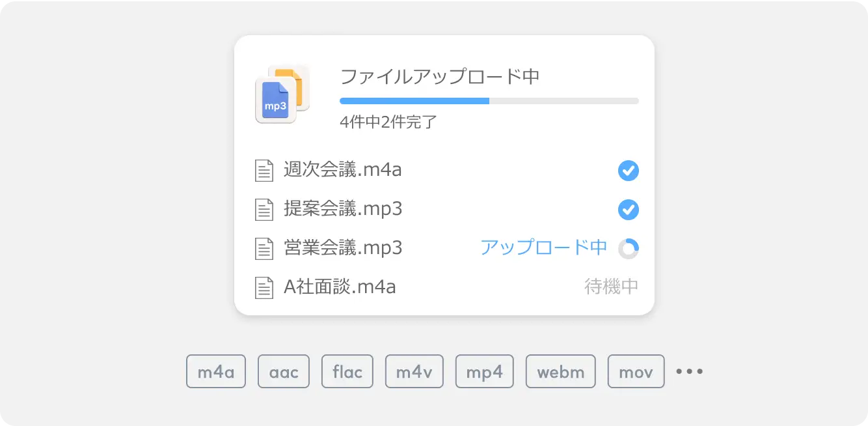Click document icon beside 提案会議.mp3

tap(264, 209)
